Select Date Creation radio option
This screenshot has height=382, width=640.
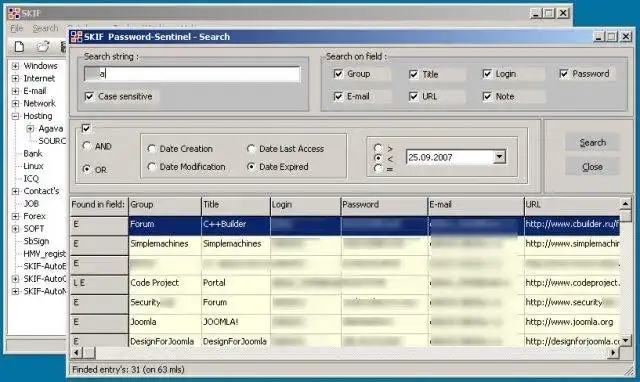pos(151,149)
